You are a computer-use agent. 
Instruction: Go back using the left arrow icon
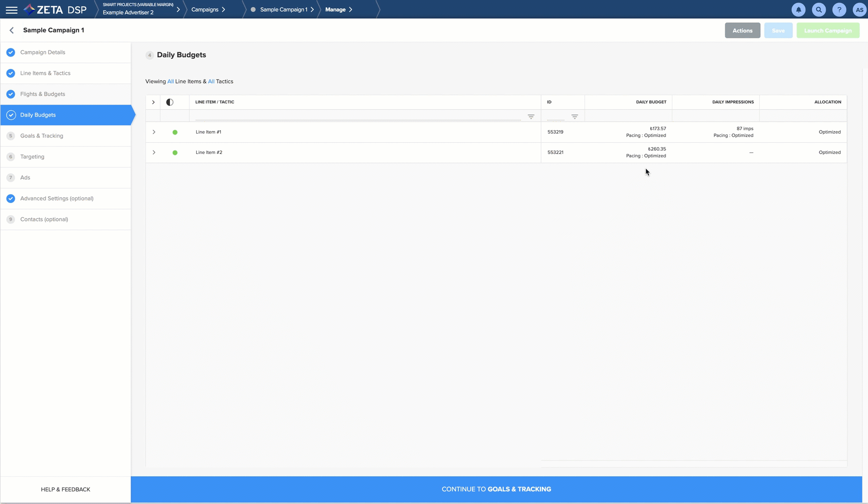click(12, 30)
